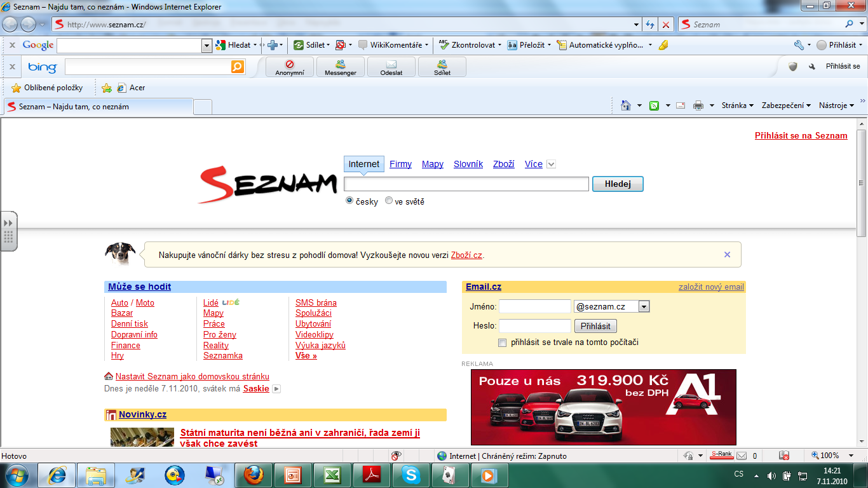This screenshot has height=488, width=868.
Task: Open Skype from the taskbar
Action: [x=411, y=475]
